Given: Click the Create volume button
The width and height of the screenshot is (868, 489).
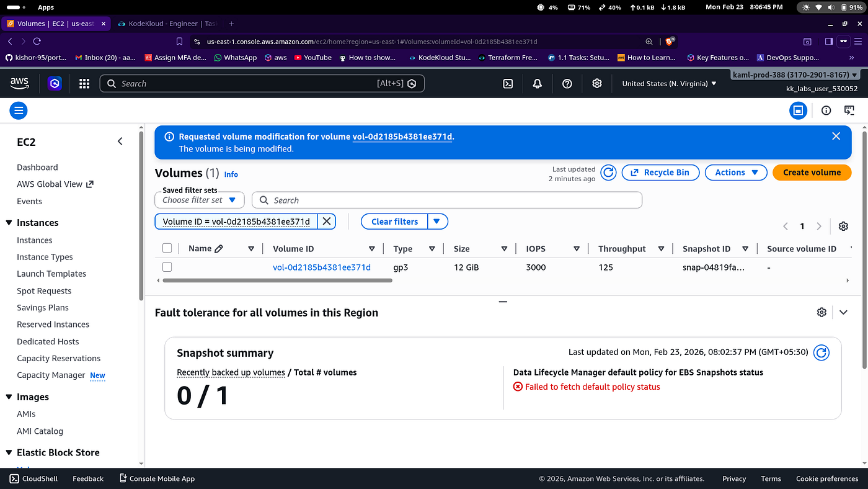Looking at the screenshot, I should (812, 173).
